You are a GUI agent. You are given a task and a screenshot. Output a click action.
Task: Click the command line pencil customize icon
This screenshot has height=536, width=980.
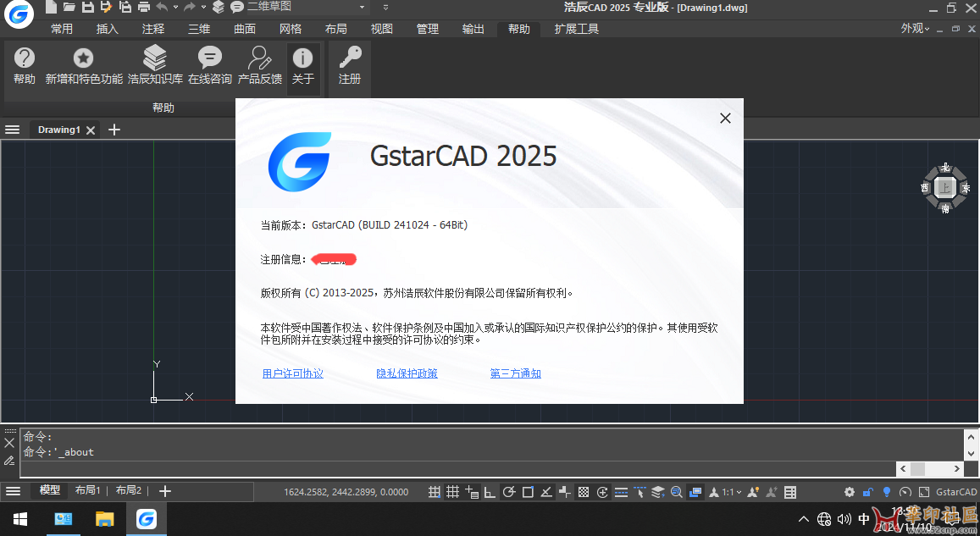pos(9,461)
